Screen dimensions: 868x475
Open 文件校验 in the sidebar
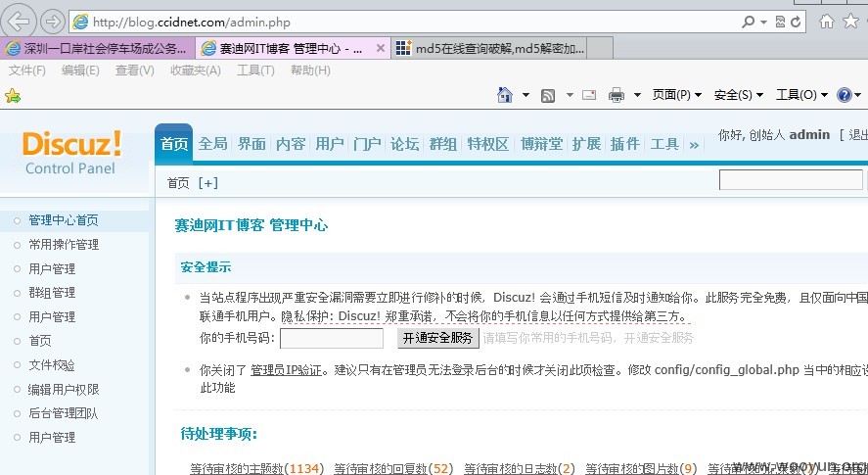coord(52,365)
